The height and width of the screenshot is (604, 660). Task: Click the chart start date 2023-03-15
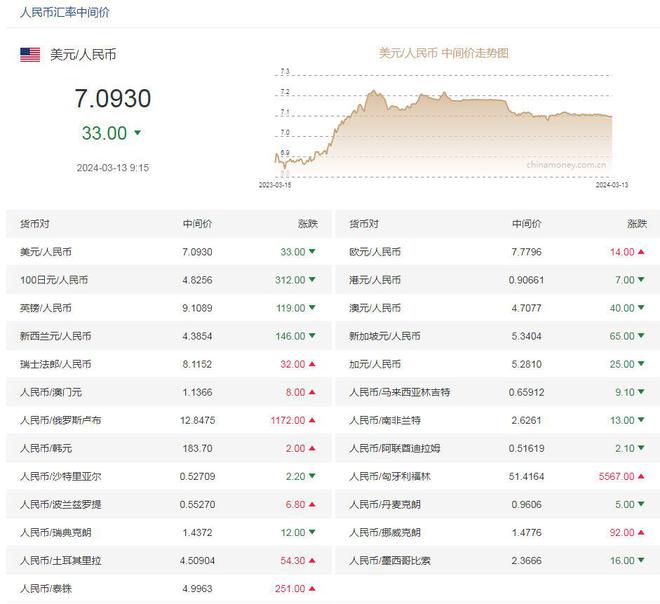275,185
